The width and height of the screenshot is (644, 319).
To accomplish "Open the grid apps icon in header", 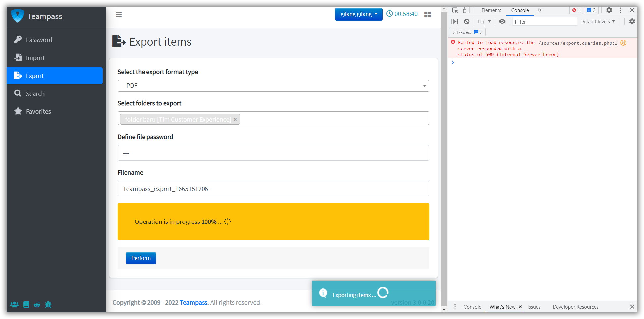I will (428, 14).
